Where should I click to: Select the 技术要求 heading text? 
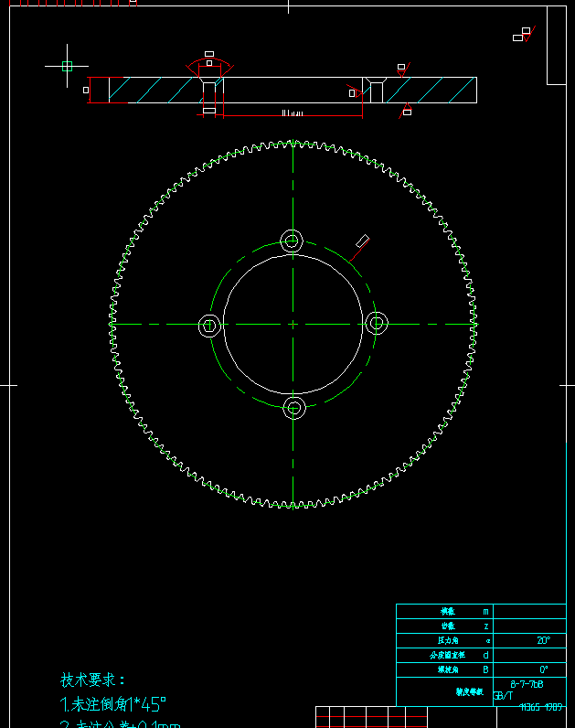coord(93,680)
